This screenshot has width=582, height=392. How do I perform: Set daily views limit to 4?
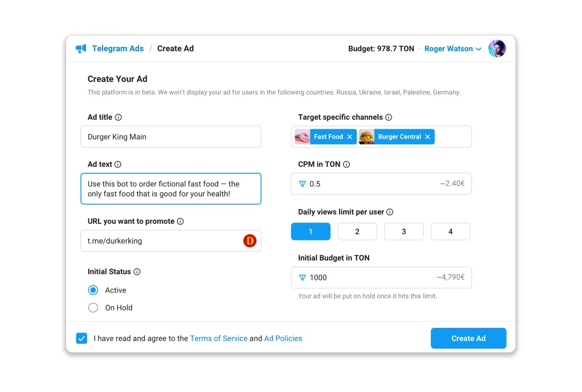pyautogui.click(x=450, y=231)
